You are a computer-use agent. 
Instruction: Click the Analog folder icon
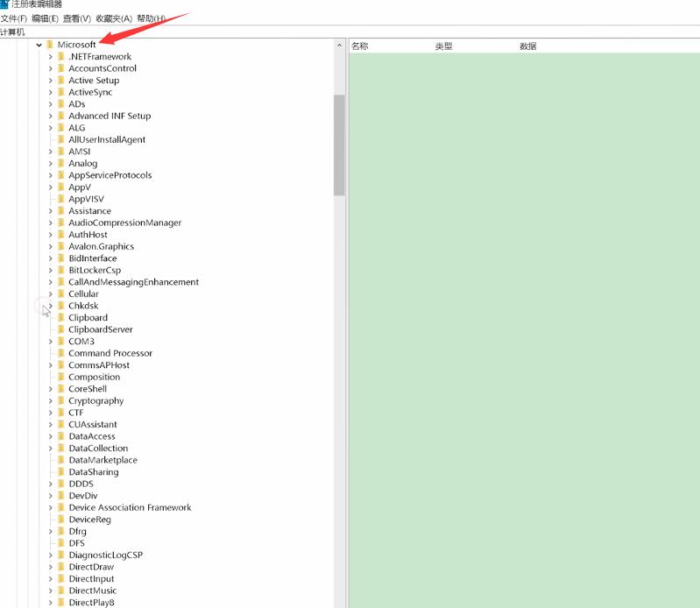61,163
